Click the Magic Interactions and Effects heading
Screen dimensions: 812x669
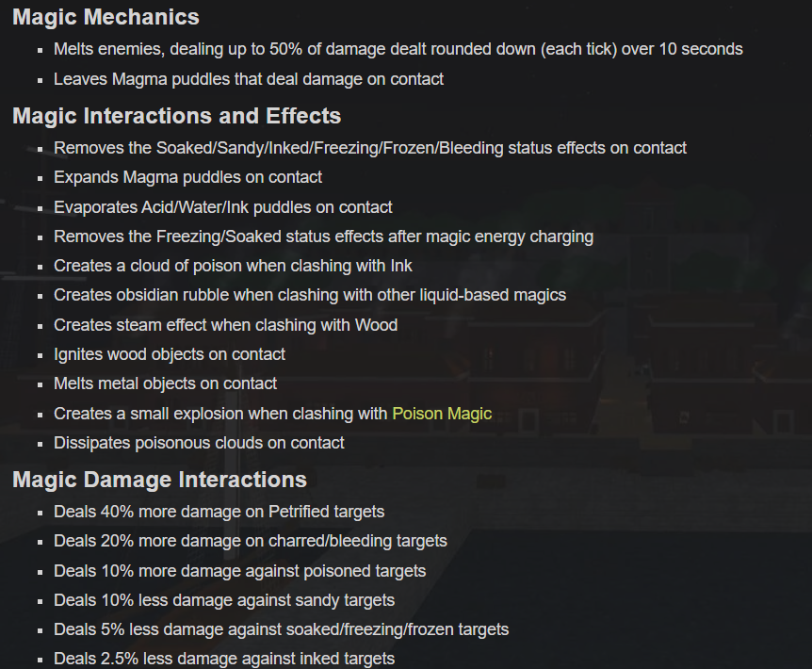coord(176,116)
